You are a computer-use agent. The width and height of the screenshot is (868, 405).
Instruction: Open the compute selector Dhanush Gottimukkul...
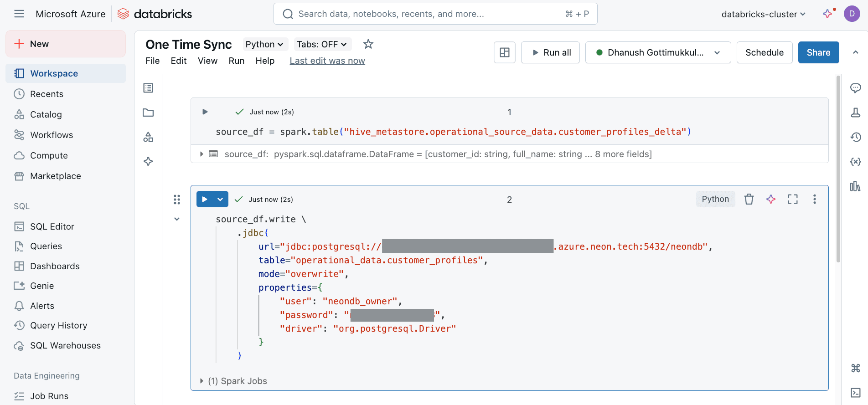click(658, 52)
